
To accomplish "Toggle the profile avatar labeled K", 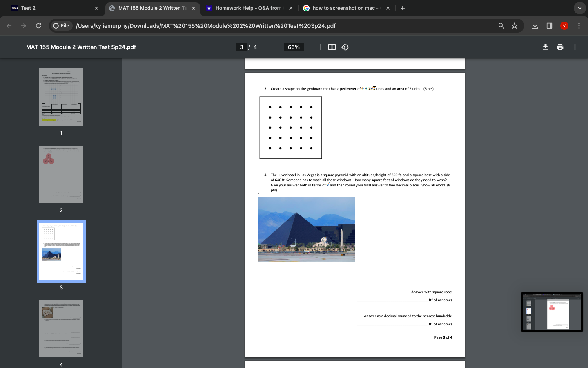I will [564, 26].
